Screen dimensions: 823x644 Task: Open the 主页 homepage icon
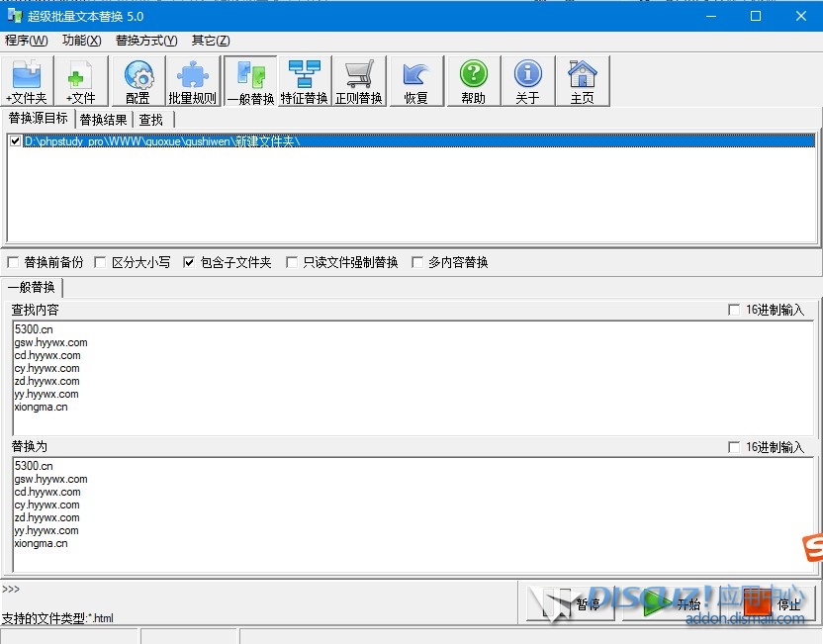[582, 81]
